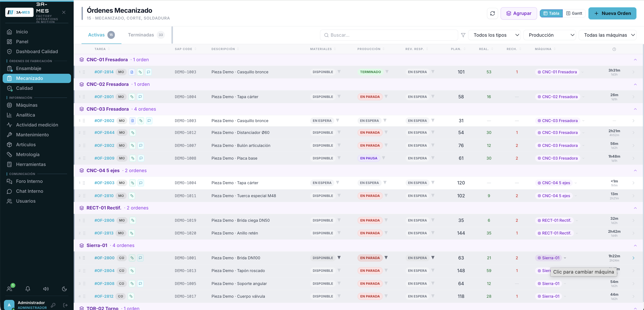Open order link #OF-2644
Viewport: 644px width, 310px height.
click(x=104, y=132)
